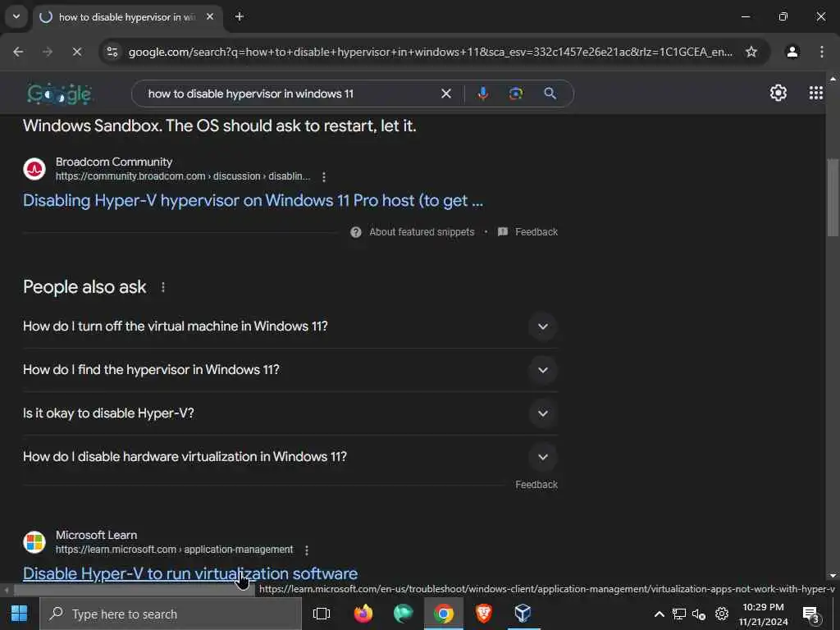This screenshot has height=630, width=840.
Task: Open the Broadcom Community site favicon
Action: pyautogui.click(x=34, y=169)
